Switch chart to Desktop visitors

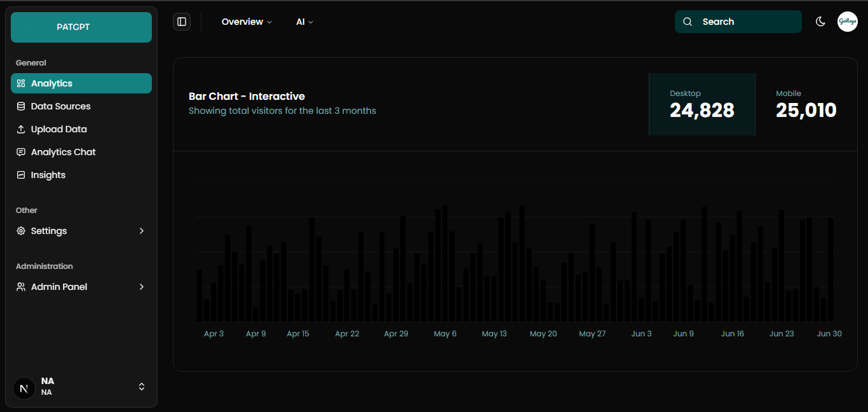[x=702, y=104]
